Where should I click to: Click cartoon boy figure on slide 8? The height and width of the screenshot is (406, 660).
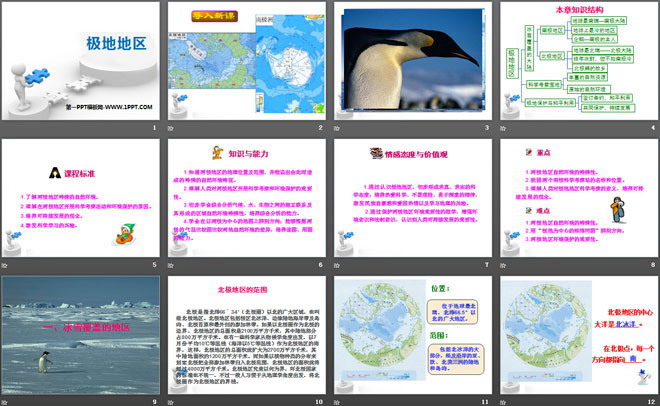(618, 210)
